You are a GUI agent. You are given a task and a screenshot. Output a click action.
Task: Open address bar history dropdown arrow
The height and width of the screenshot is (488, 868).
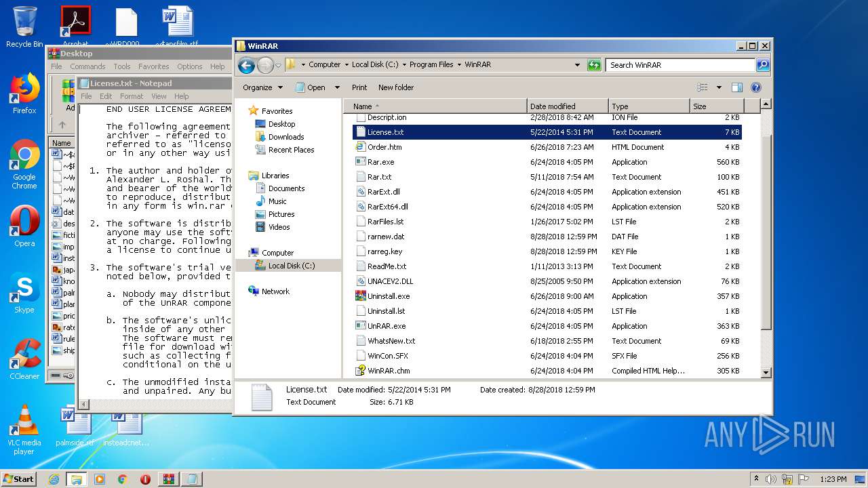pos(577,65)
